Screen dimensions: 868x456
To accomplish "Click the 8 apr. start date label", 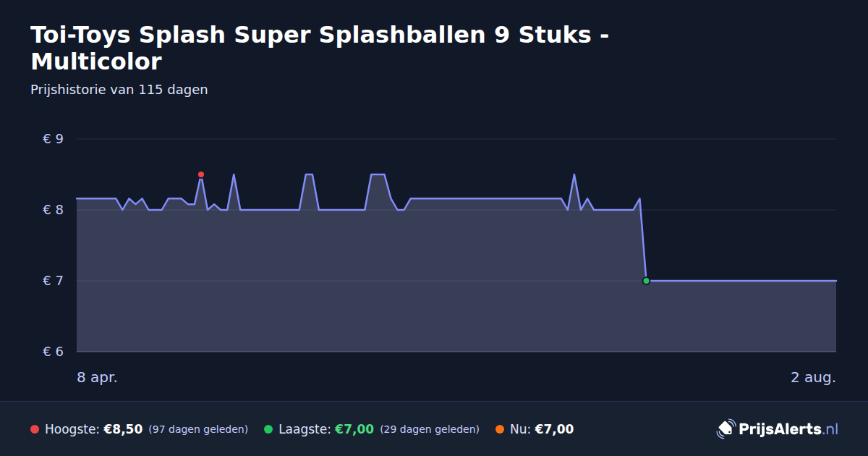I will [x=97, y=377].
